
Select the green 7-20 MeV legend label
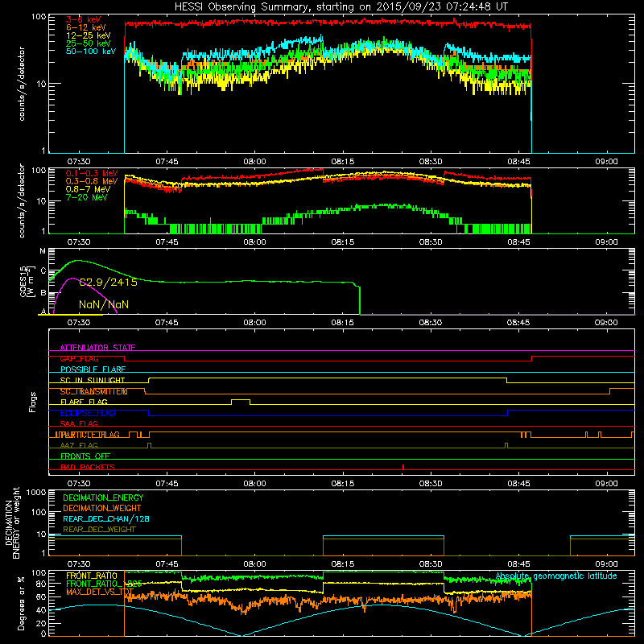pos(87,197)
